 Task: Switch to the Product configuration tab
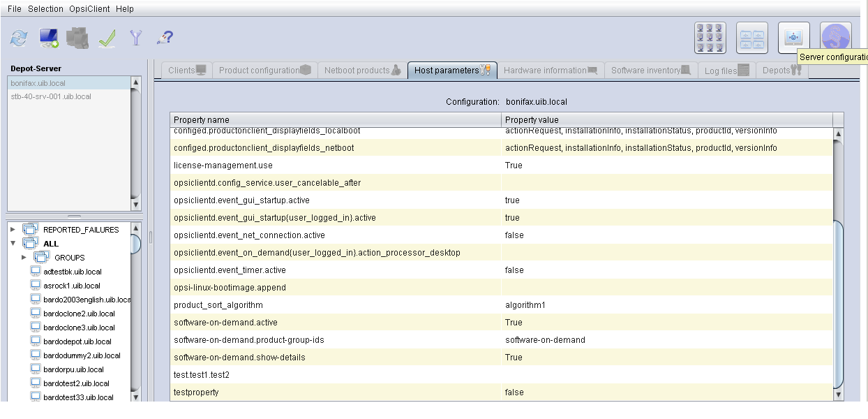click(x=264, y=70)
